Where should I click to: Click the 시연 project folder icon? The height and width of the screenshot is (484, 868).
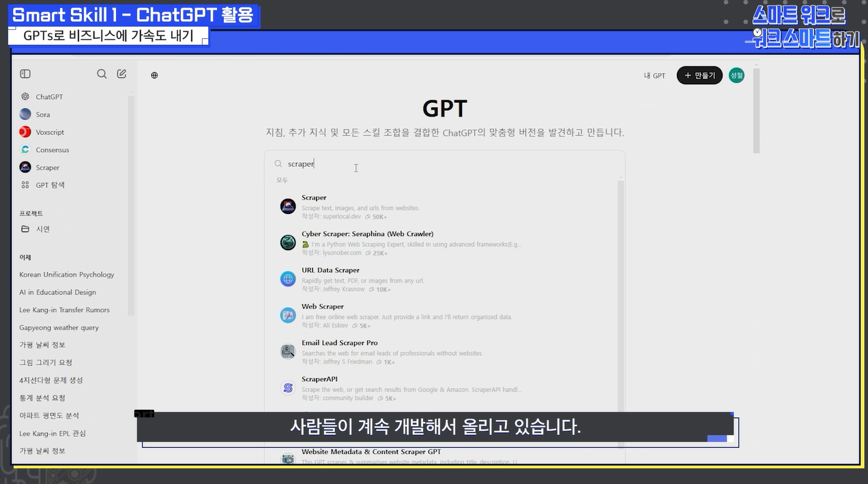pos(25,229)
